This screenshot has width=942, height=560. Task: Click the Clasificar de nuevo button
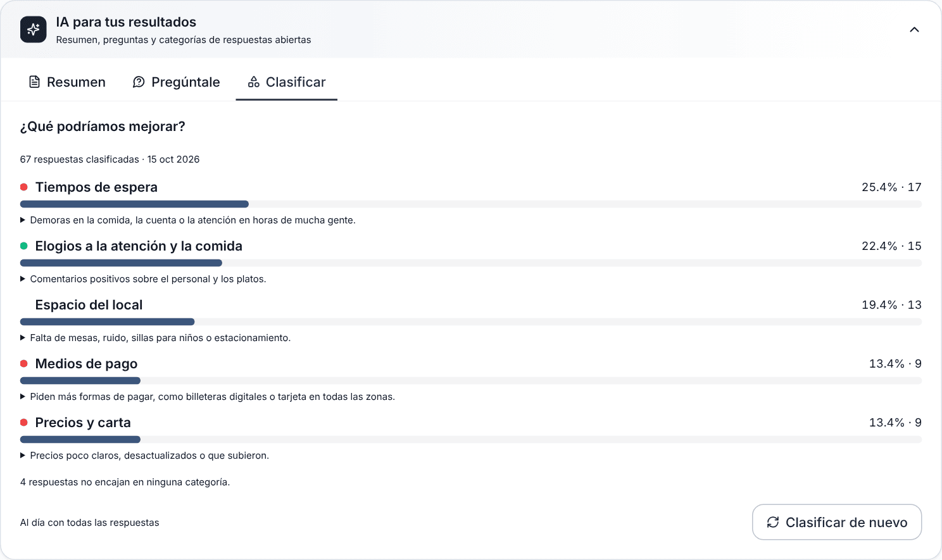coord(837,522)
